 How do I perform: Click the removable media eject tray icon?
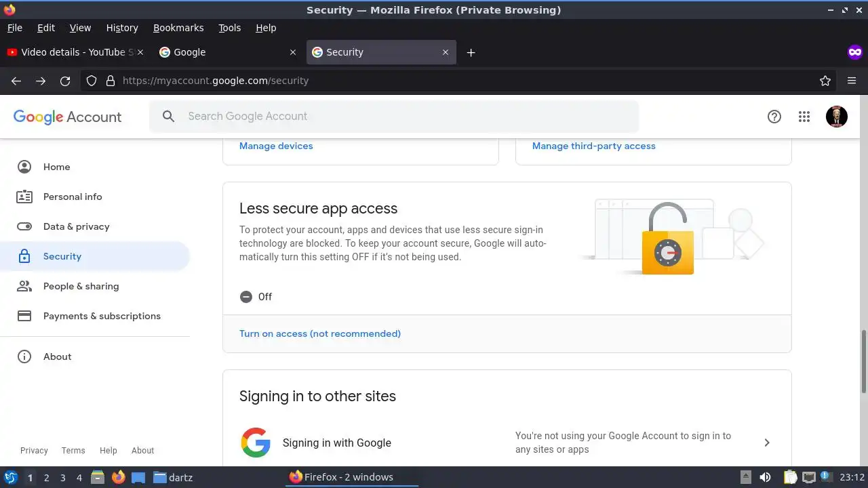tap(745, 477)
